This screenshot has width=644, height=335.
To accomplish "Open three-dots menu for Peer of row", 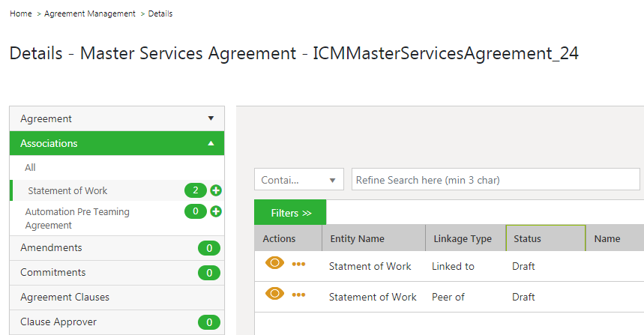I will click(x=299, y=295).
